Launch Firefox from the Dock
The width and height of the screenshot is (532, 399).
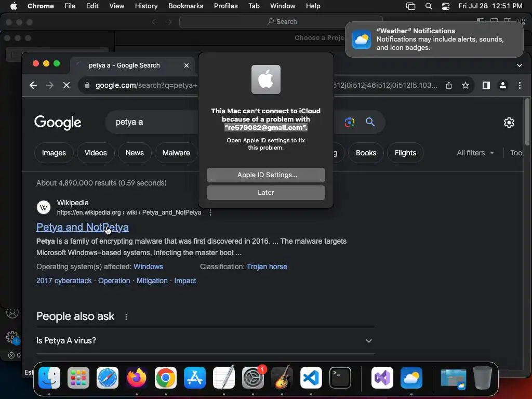click(x=137, y=378)
